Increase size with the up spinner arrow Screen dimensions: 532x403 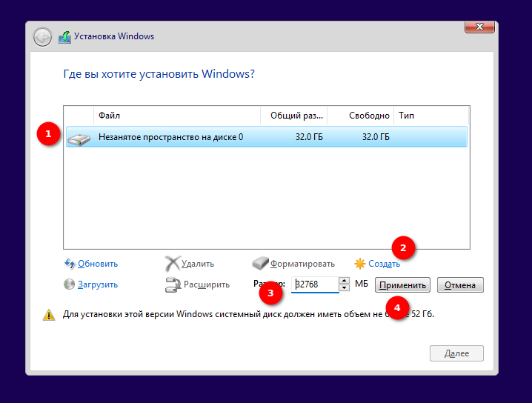click(344, 281)
